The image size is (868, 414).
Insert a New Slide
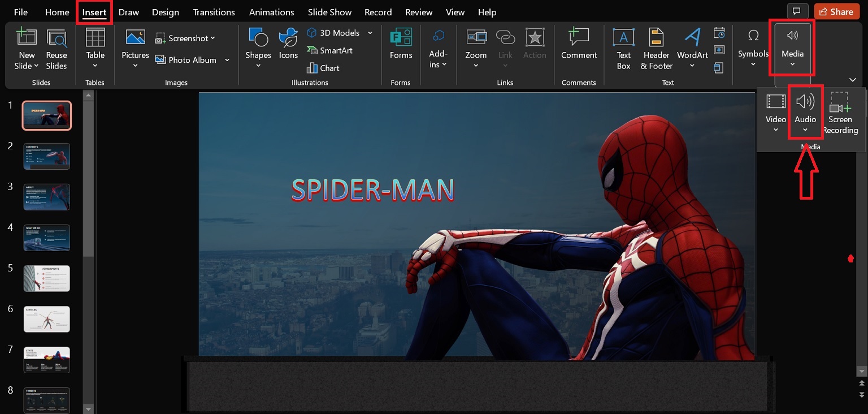(x=27, y=49)
